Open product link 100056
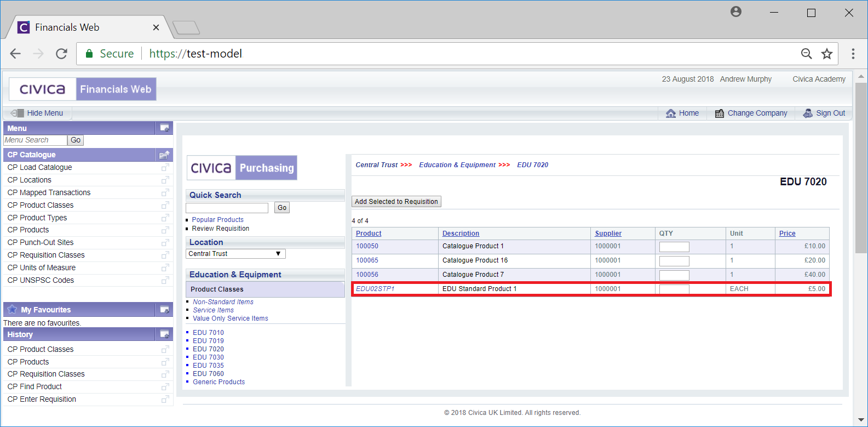 tap(367, 275)
